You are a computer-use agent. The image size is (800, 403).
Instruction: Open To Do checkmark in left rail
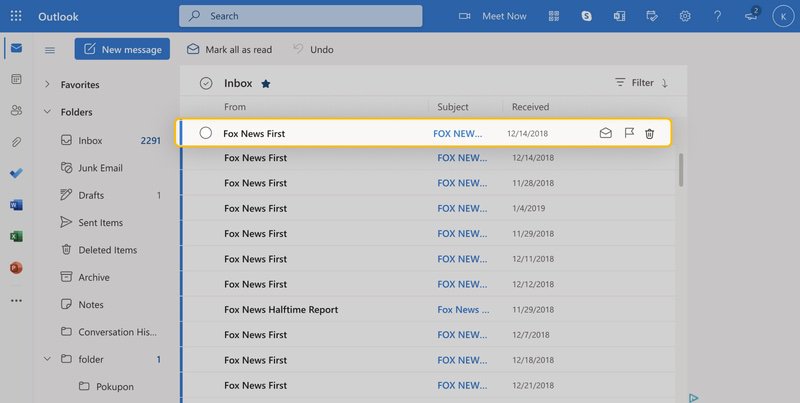[16, 173]
